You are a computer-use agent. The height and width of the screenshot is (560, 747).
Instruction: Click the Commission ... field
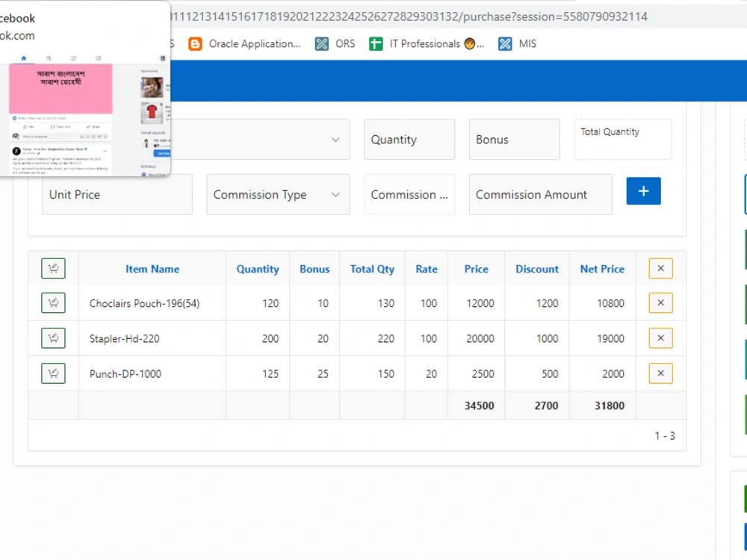tap(409, 194)
